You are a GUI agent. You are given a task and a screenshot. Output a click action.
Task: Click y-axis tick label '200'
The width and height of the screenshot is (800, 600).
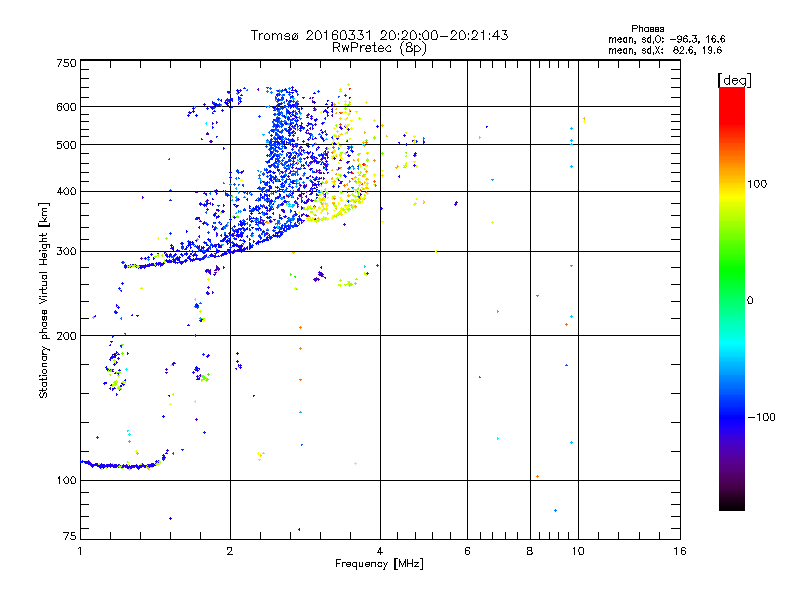pyautogui.click(x=66, y=336)
